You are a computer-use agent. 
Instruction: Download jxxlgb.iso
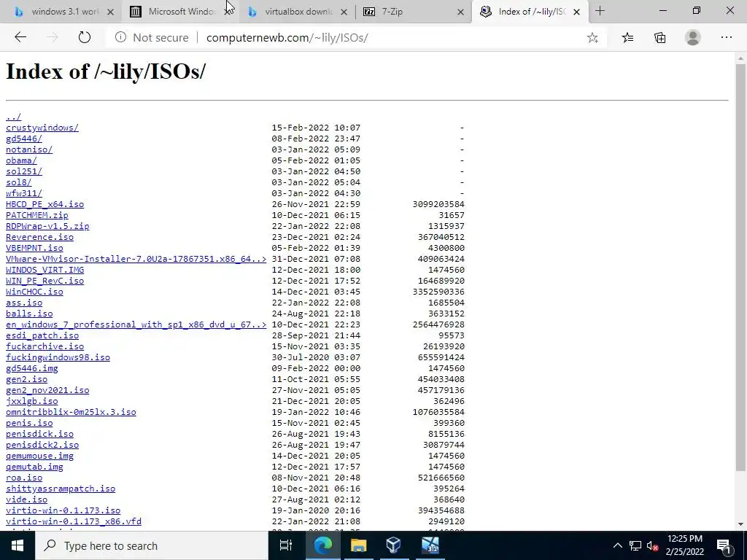[x=31, y=402]
